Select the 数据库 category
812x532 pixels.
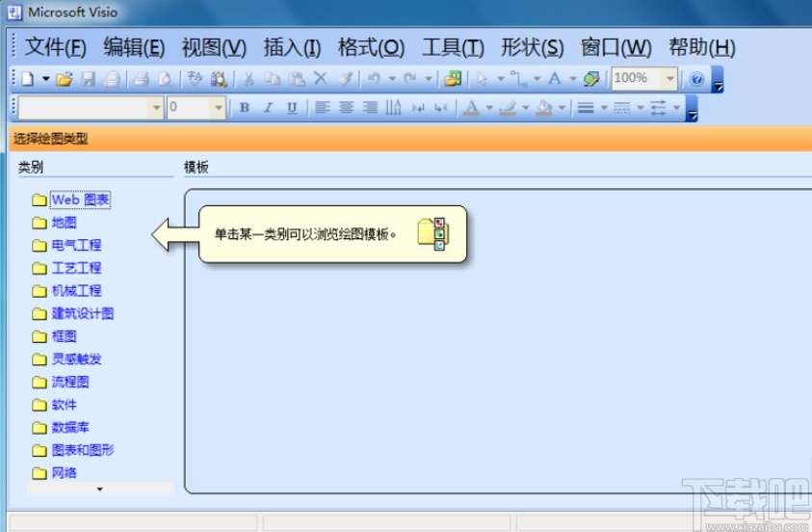[70, 427]
